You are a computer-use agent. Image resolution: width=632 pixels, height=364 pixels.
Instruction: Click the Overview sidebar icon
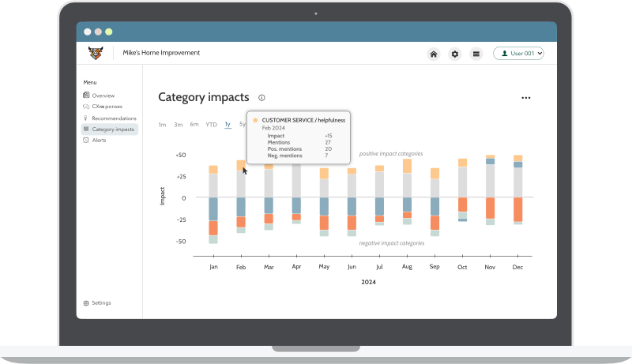point(86,95)
